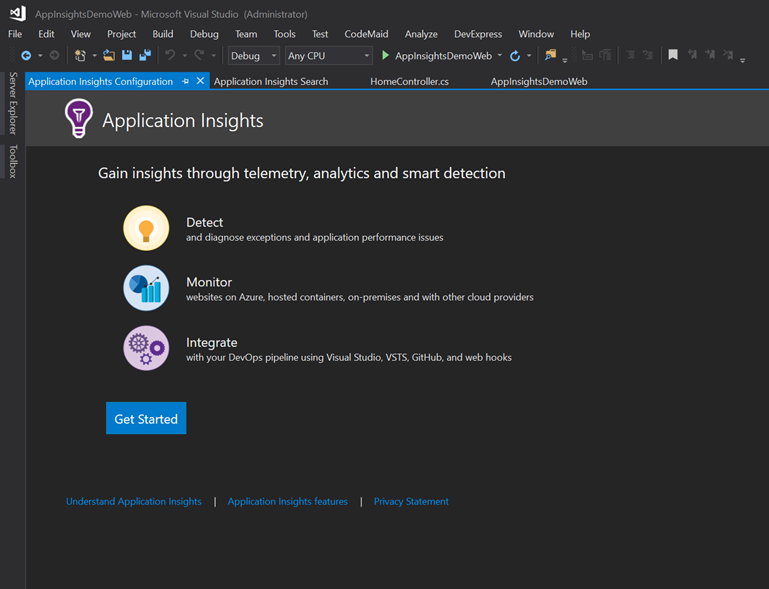Open the DevExpress menu

pyautogui.click(x=478, y=34)
